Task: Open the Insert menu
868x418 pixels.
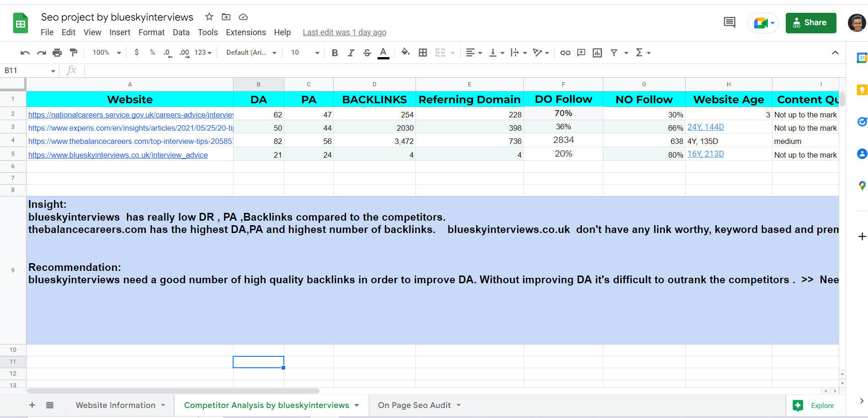Action: [120, 32]
